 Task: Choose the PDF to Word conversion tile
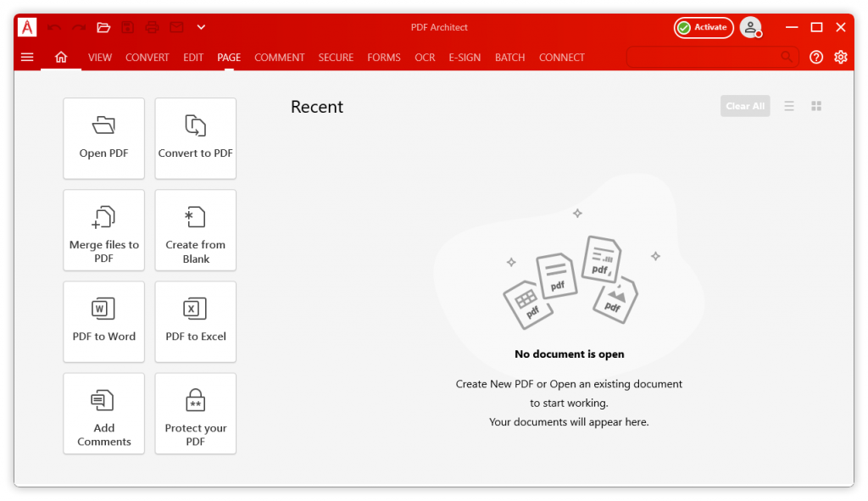pyautogui.click(x=103, y=321)
